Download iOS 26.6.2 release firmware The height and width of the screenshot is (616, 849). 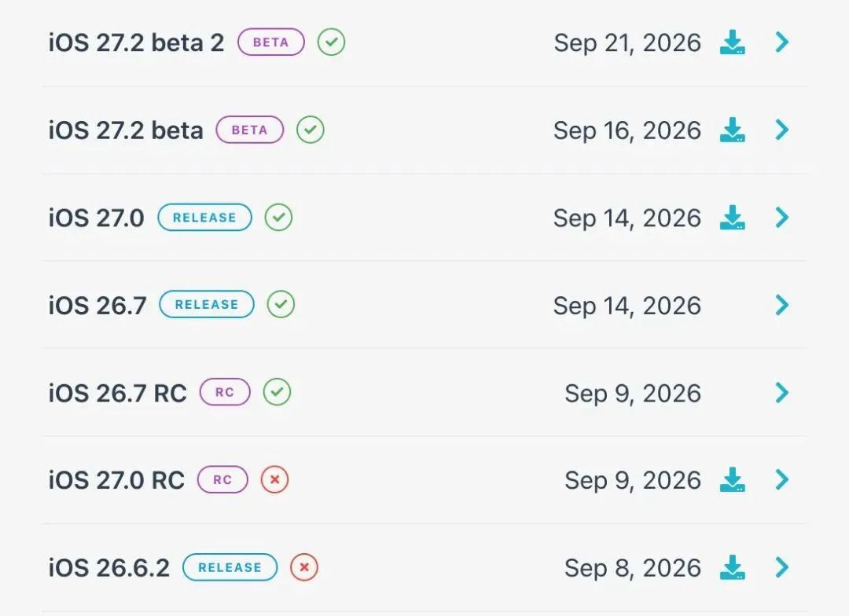[x=732, y=567]
